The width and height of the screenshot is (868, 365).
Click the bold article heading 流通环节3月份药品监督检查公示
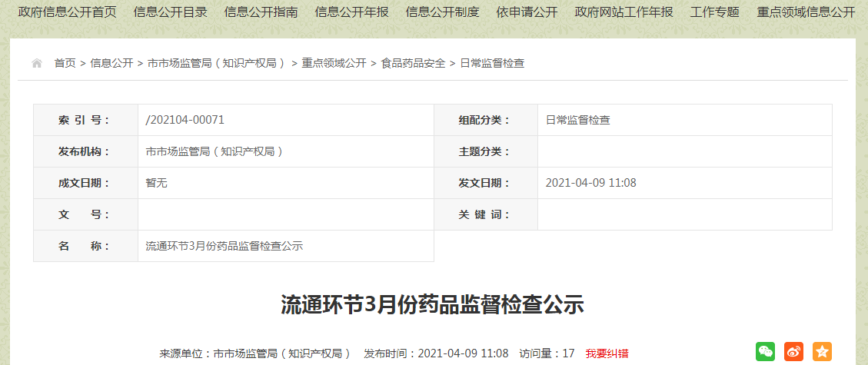coord(433,305)
